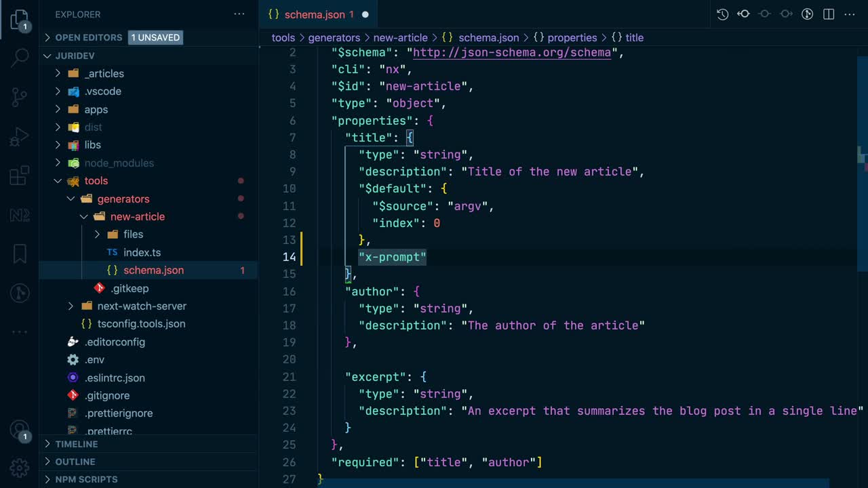Switch to the schema.json editor tab

coord(315,14)
